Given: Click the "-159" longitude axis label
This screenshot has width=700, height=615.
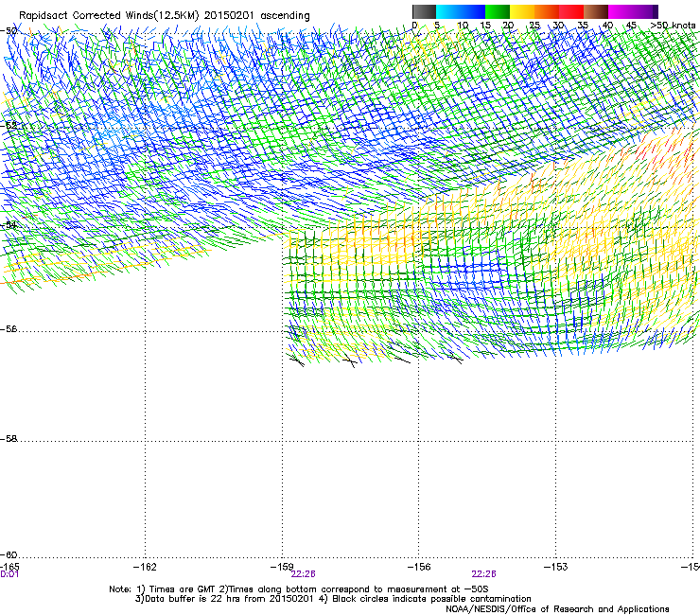Looking at the screenshot, I should (x=282, y=567).
